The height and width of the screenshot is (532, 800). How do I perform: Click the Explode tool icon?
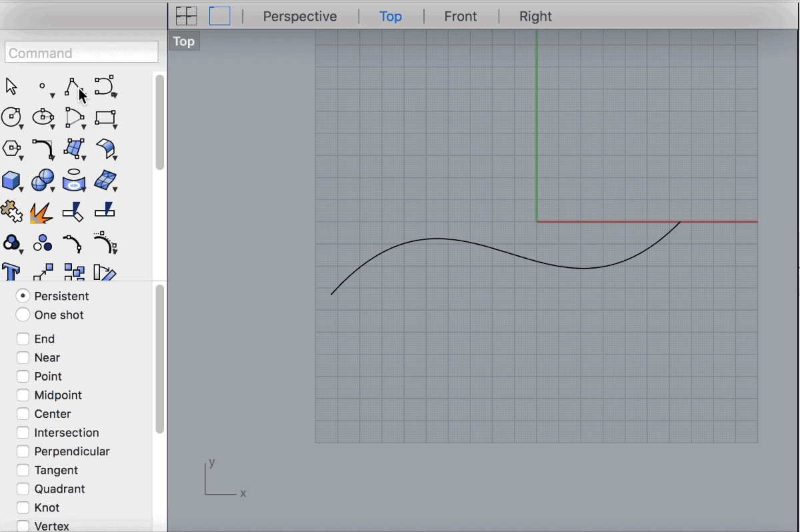coord(41,213)
